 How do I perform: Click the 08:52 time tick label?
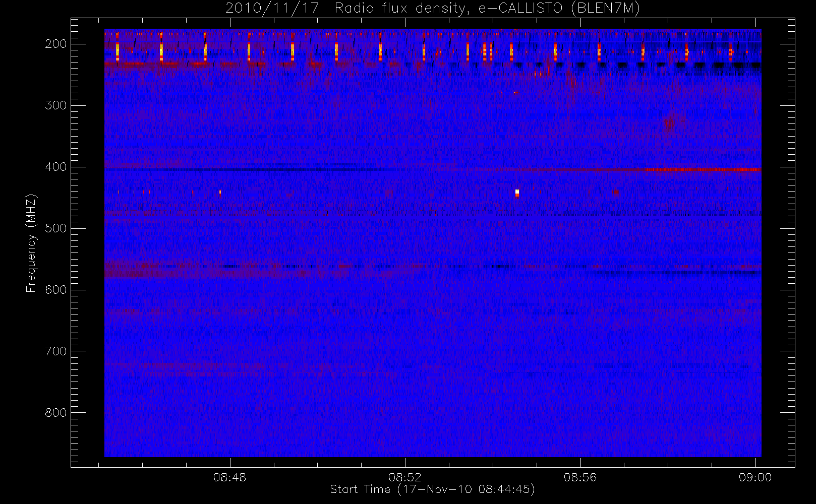pos(405,477)
